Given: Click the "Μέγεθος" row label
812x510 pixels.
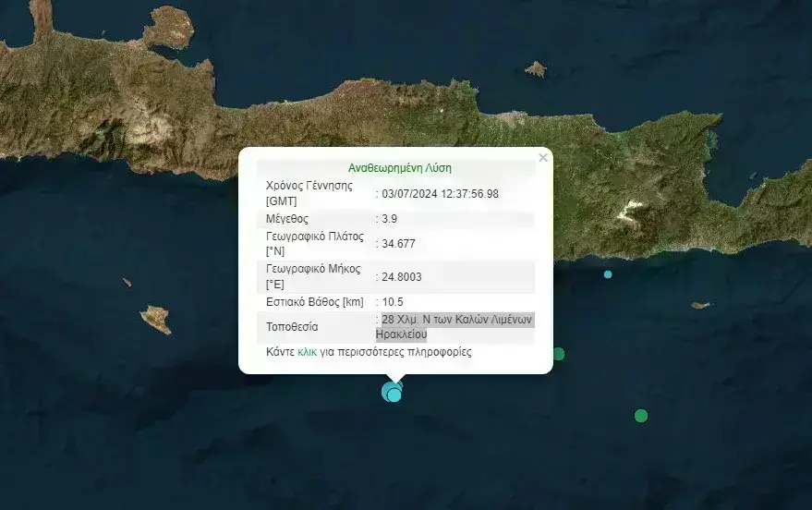Looking at the screenshot, I should pyautogui.click(x=287, y=219).
